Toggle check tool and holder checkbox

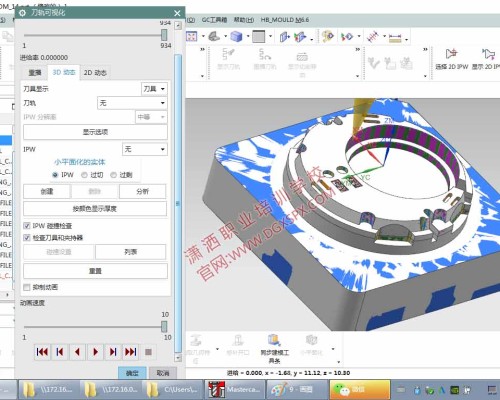pos(27,238)
